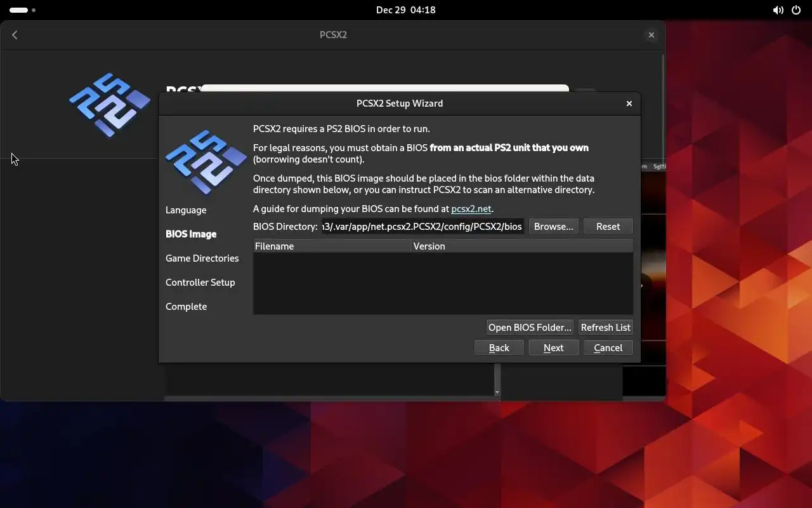Open the Activities overview pill
The image size is (812, 508).
pos(22,10)
